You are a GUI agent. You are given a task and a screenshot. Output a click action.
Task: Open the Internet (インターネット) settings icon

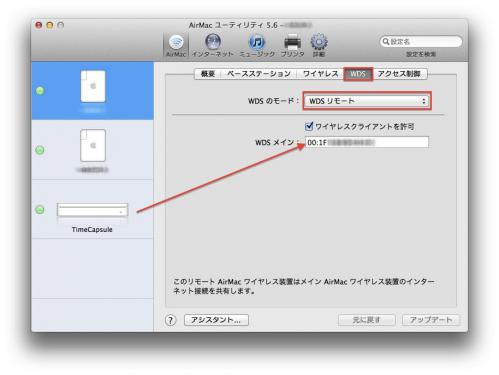tap(213, 45)
